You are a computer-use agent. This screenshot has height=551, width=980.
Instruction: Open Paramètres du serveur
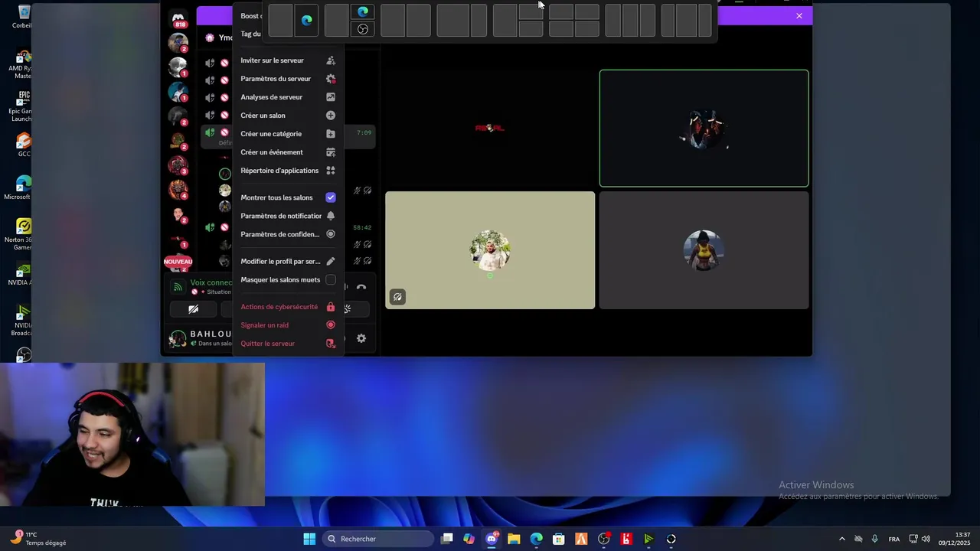pyautogui.click(x=288, y=79)
